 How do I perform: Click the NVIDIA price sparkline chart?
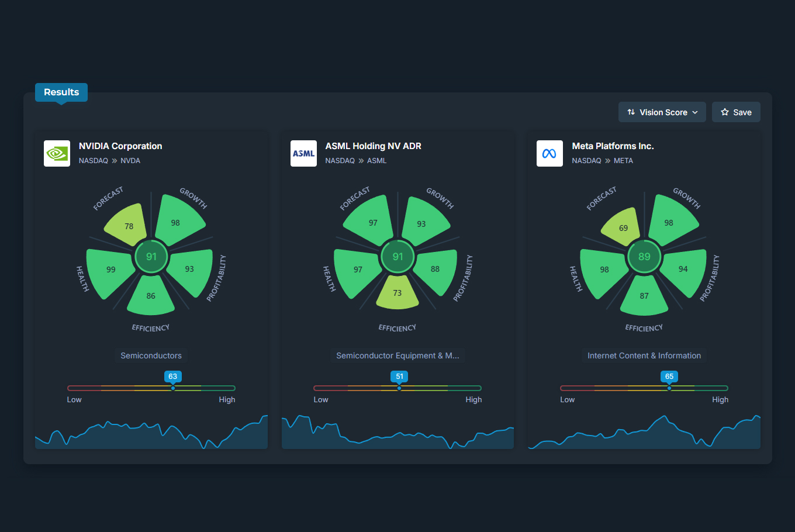pyautogui.click(x=151, y=433)
